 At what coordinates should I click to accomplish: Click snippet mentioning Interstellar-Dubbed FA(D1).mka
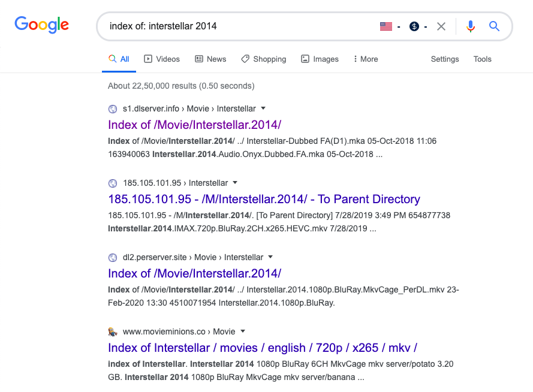tap(272, 147)
